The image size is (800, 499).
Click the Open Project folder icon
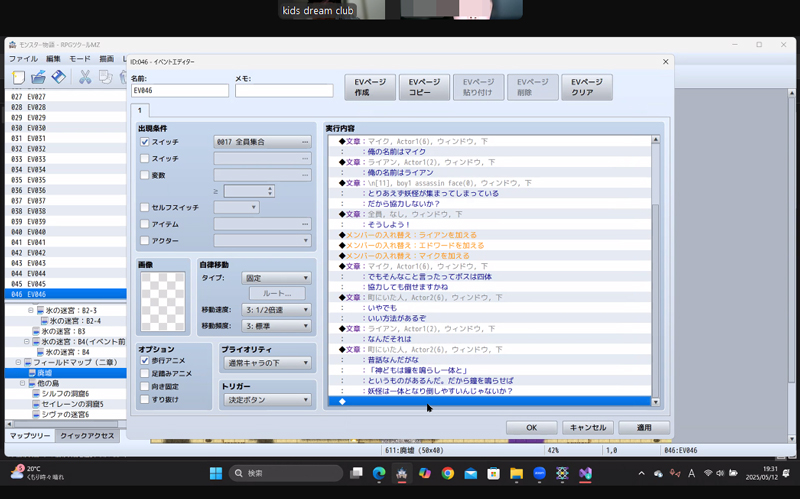tap(38, 77)
